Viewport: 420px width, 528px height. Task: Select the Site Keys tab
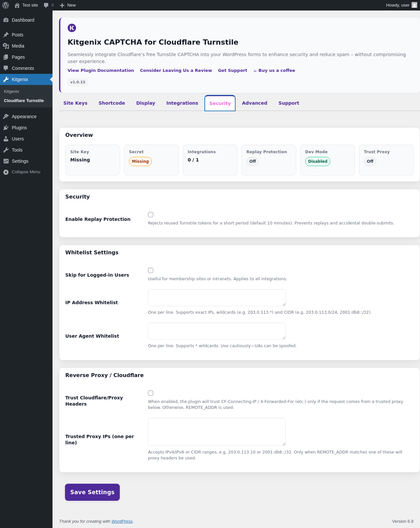click(75, 103)
